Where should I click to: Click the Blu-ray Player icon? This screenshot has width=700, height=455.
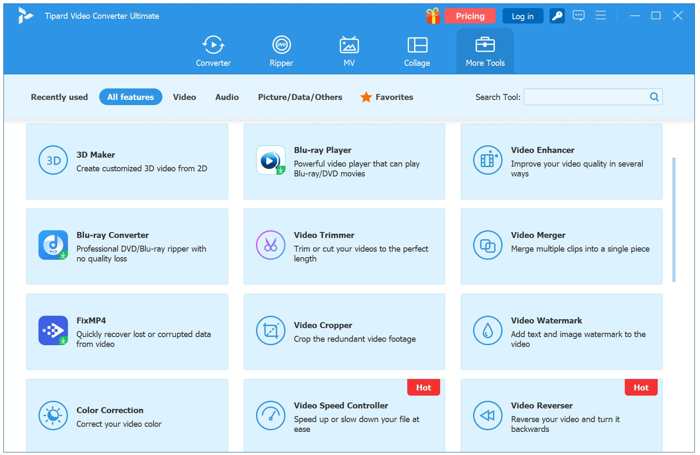pyautogui.click(x=271, y=160)
